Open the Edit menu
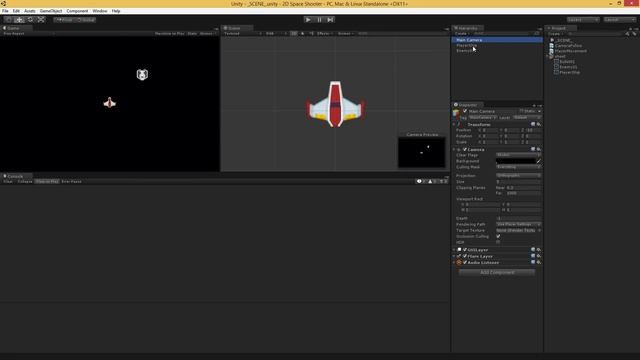Screen dimensions: 640x360 click(16, 11)
